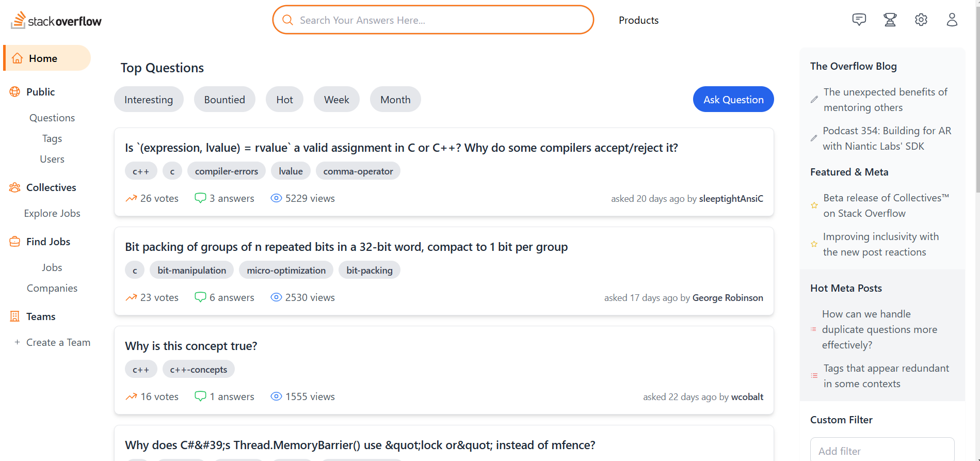The width and height of the screenshot is (980, 461).
Task: Open the achievements trophy icon
Action: [890, 20]
